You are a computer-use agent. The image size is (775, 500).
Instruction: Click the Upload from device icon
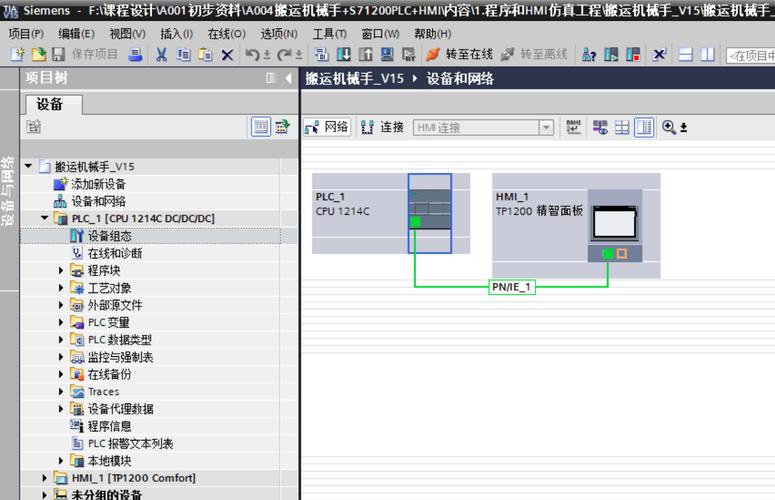[365, 54]
